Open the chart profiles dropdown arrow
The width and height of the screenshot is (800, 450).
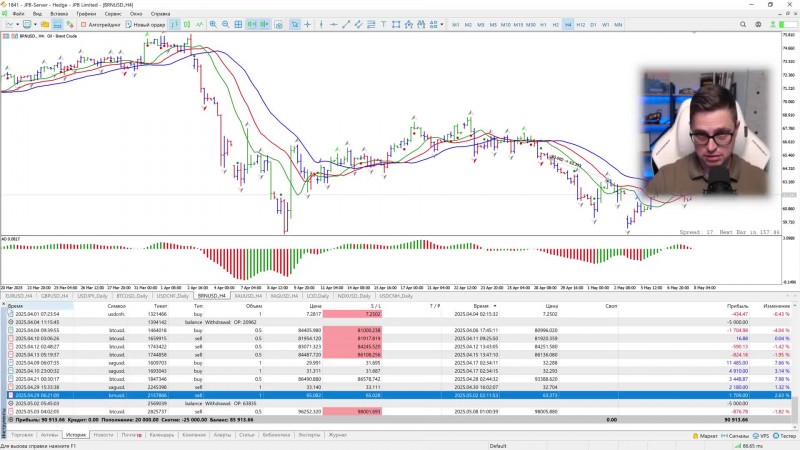(x=35, y=24)
